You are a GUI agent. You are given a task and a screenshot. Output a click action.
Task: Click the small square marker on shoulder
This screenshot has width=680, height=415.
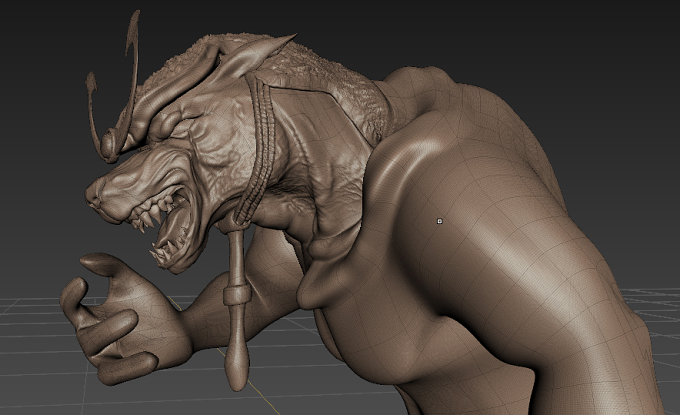pyautogui.click(x=439, y=221)
